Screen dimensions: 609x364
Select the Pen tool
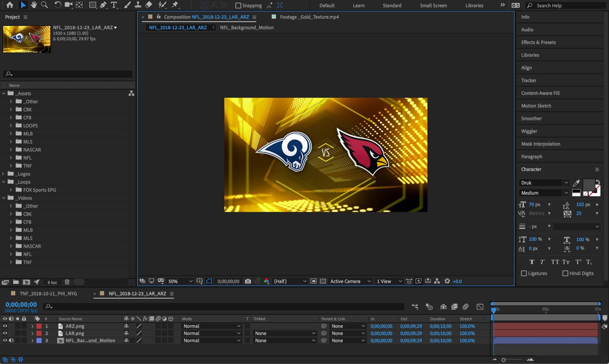tap(103, 5)
